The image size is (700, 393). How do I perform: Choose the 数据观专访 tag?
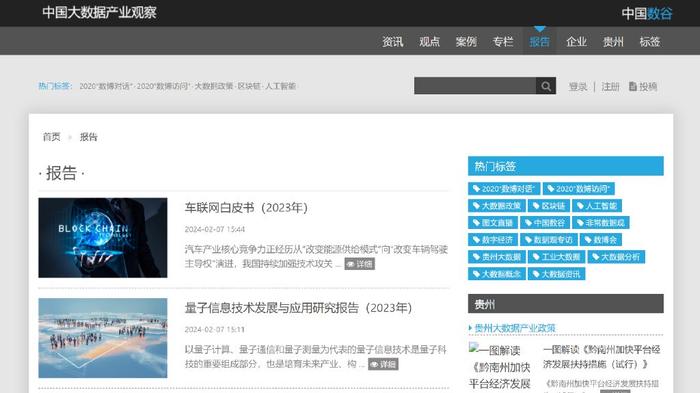(x=549, y=240)
